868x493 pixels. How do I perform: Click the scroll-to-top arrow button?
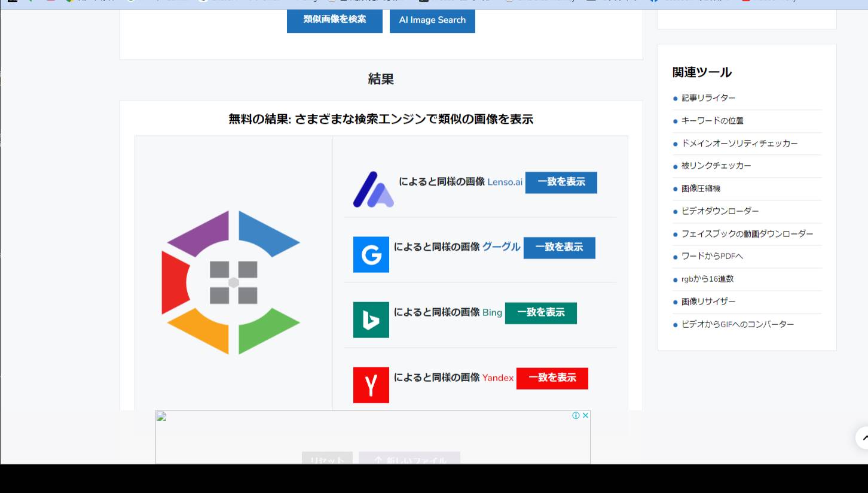tap(863, 438)
